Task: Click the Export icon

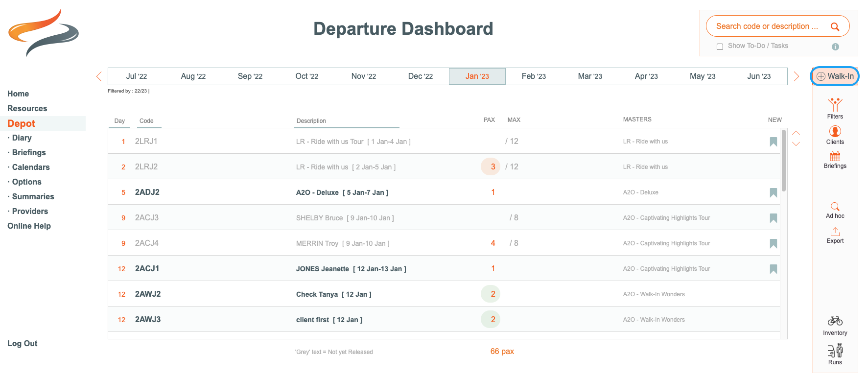Action: (835, 232)
